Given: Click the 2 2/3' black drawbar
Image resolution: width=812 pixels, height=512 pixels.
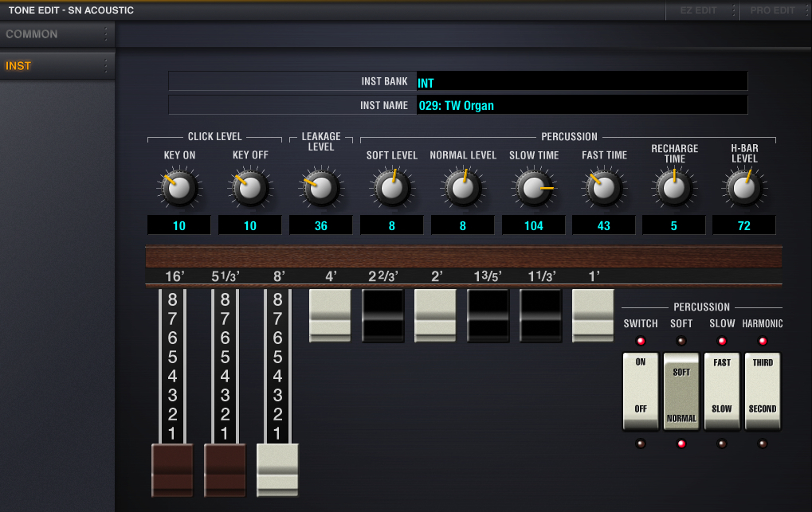Looking at the screenshot, I should [382, 316].
